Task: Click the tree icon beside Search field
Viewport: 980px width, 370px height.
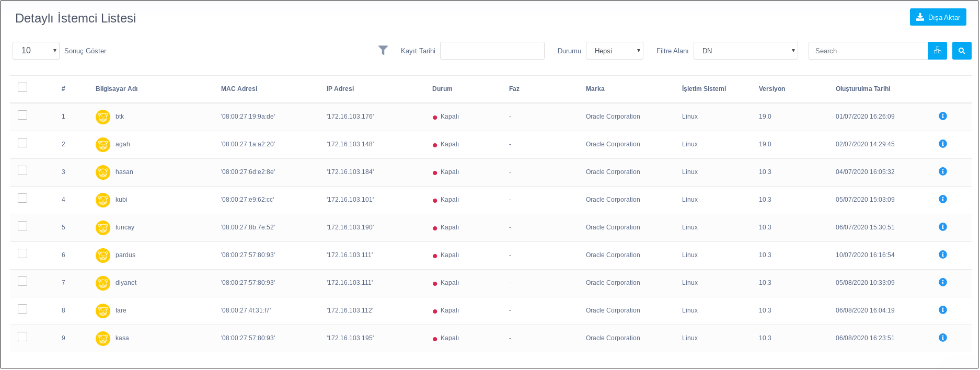Action: point(937,51)
